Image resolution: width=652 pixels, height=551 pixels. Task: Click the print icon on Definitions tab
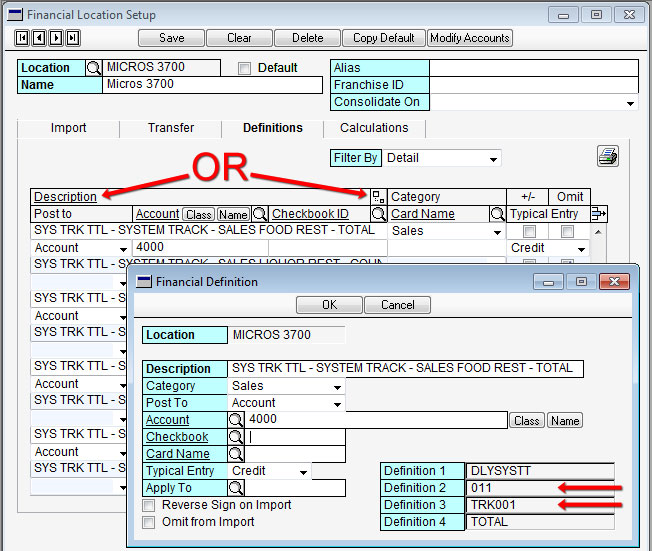click(608, 157)
